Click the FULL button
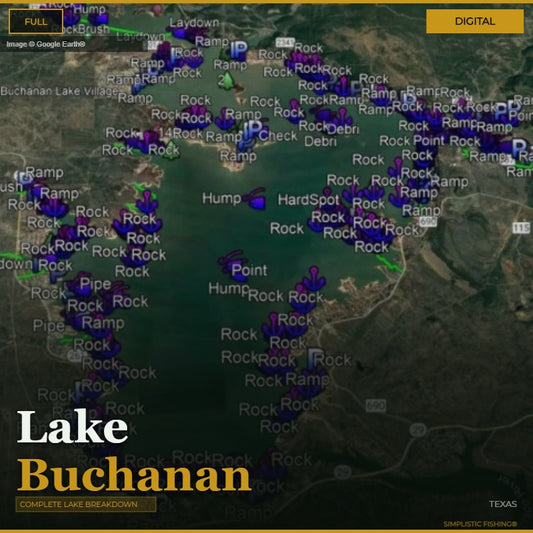Viewport: 533px width, 533px height. pos(36,22)
